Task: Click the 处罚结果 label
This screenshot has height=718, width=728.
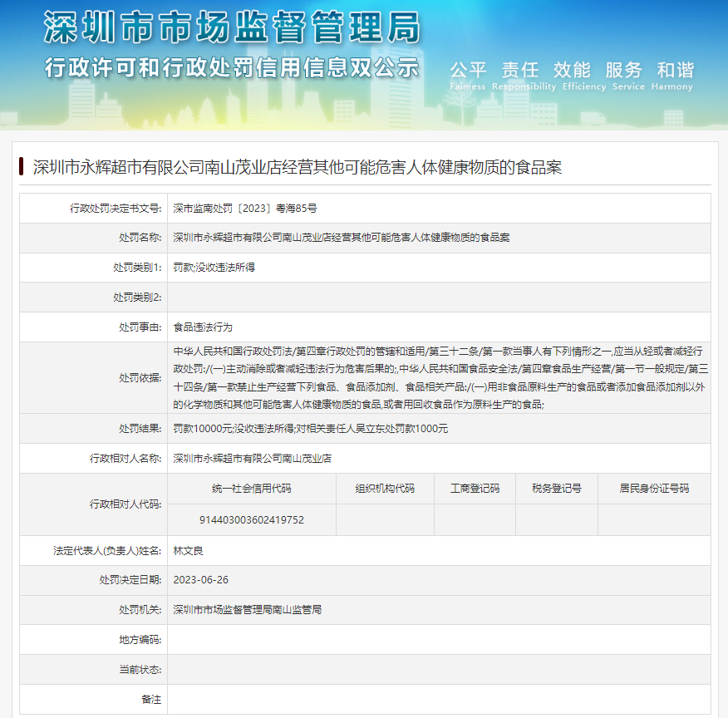Action: (x=140, y=428)
